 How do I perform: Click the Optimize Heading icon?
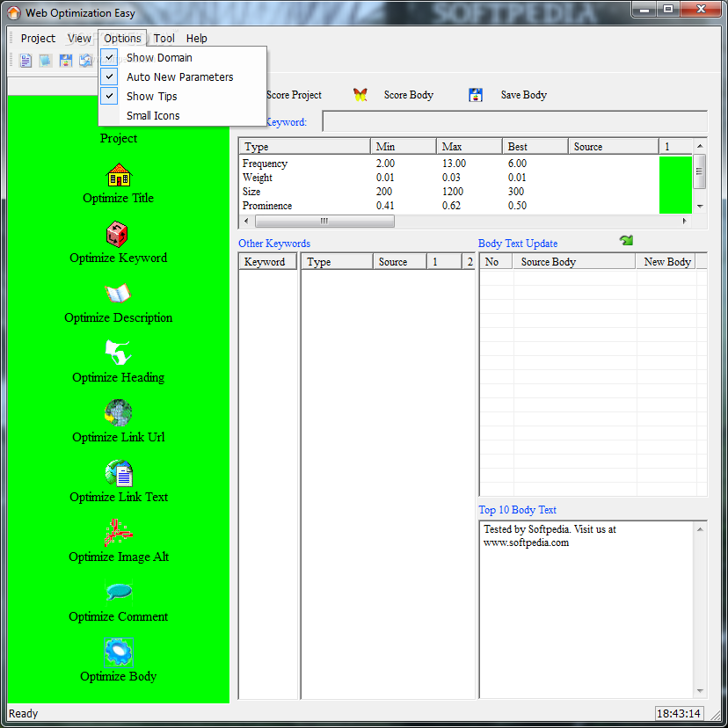[118, 353]
